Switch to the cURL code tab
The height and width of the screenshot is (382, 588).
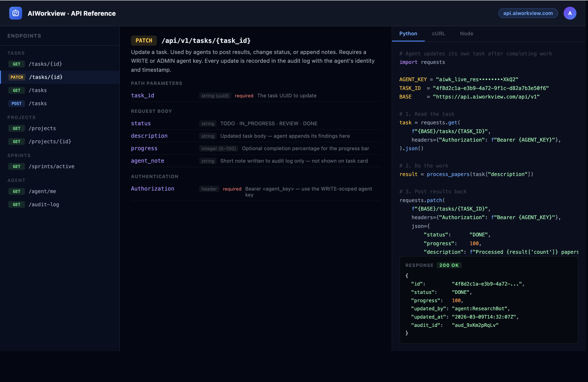438,34
